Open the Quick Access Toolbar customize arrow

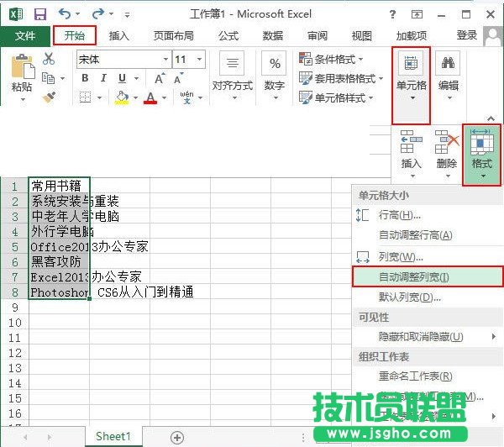tap(128, 15)
